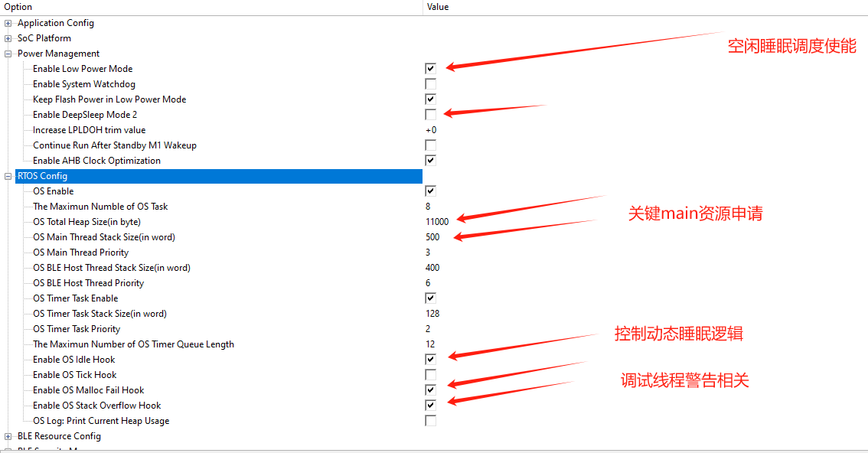Edit Main Thread Stack Size value 500

[x=432, y=237]
